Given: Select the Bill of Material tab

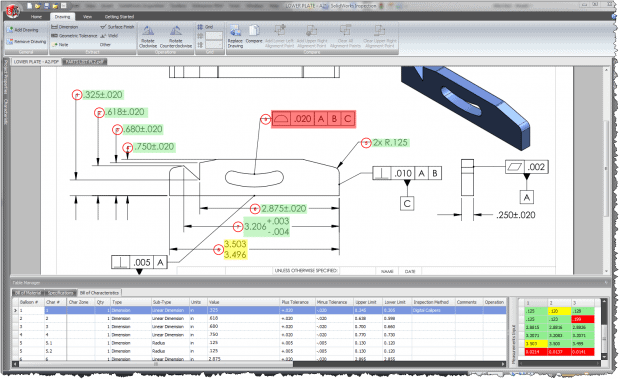Looking at the screenshot, I should (28, 293).
